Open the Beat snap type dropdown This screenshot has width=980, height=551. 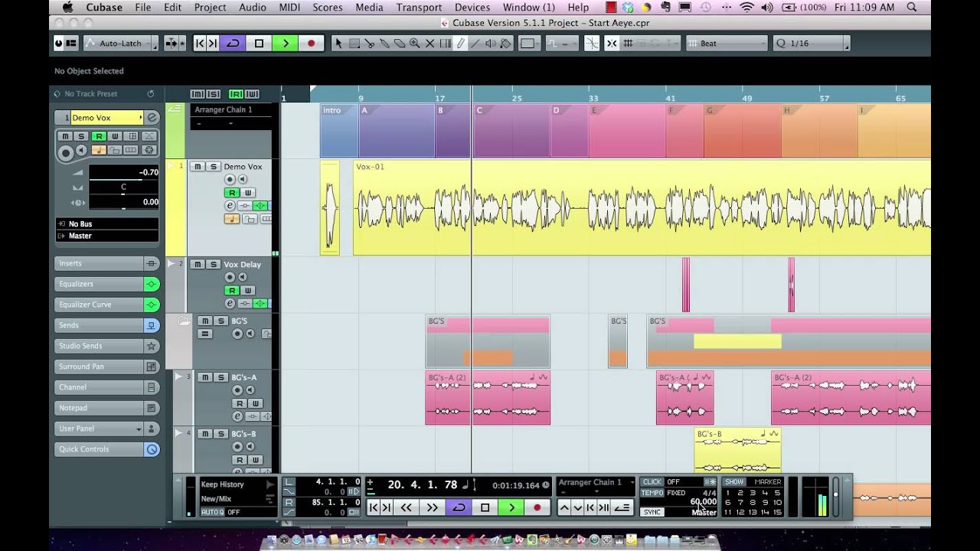(727, 44)
